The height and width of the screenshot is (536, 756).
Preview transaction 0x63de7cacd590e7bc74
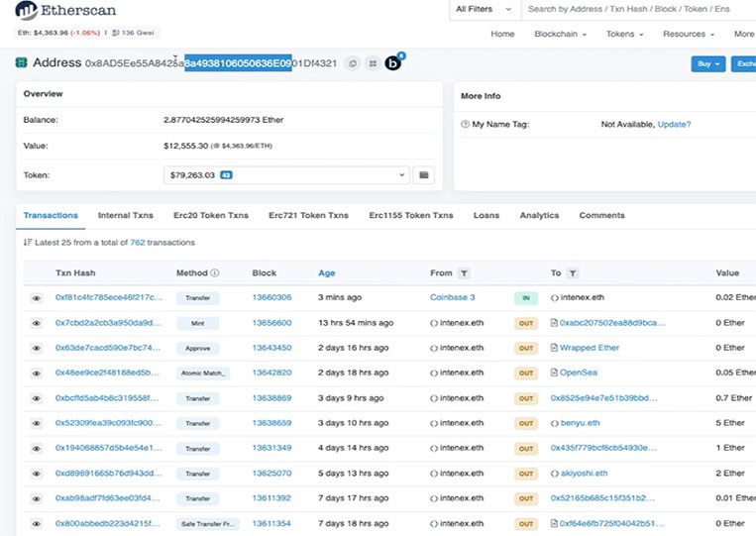coord(36,349)
